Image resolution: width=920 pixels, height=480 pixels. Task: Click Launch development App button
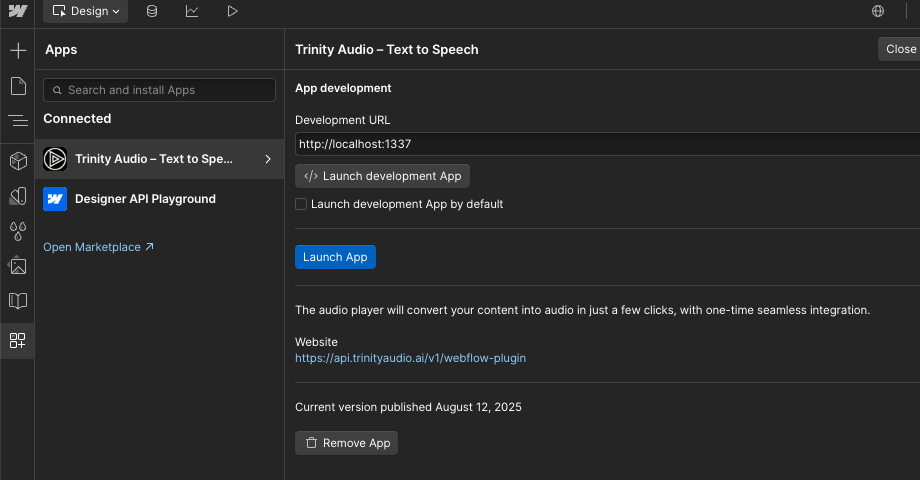(x=382, y=176)
